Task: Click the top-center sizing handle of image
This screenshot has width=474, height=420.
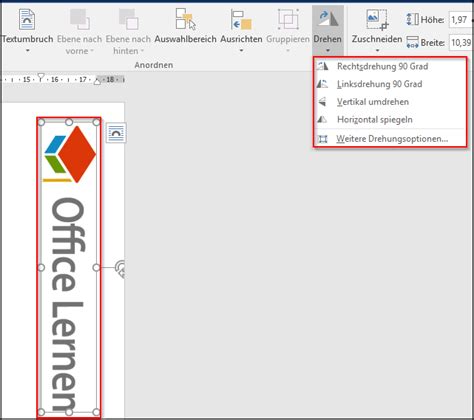Action: [x=69, y=122]
